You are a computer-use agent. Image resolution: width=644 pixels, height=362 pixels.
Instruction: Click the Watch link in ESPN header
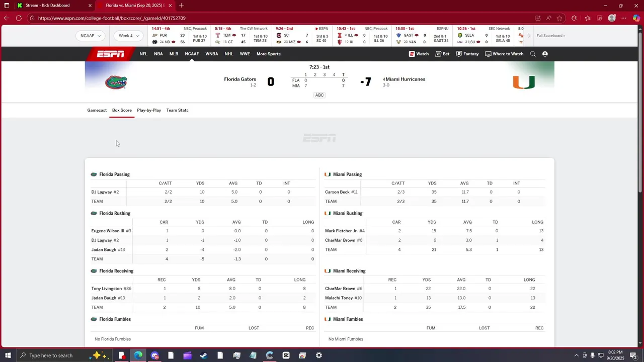click(419, 54)
